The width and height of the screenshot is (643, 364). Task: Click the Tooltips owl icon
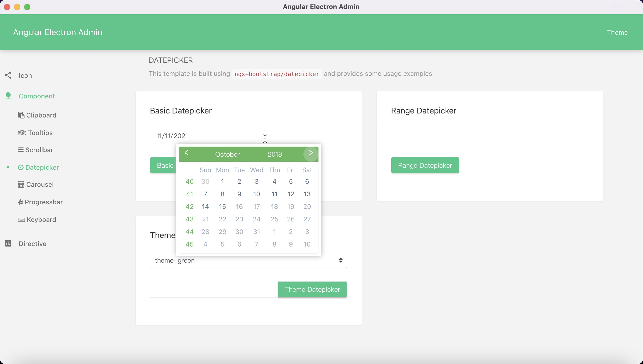[22, 133]
